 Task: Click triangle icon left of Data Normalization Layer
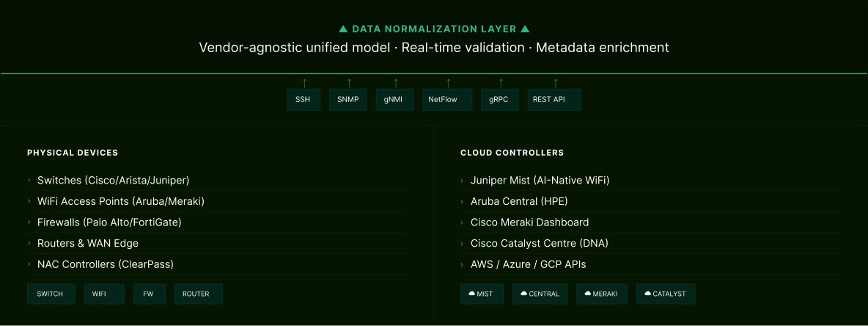(343, 29)
